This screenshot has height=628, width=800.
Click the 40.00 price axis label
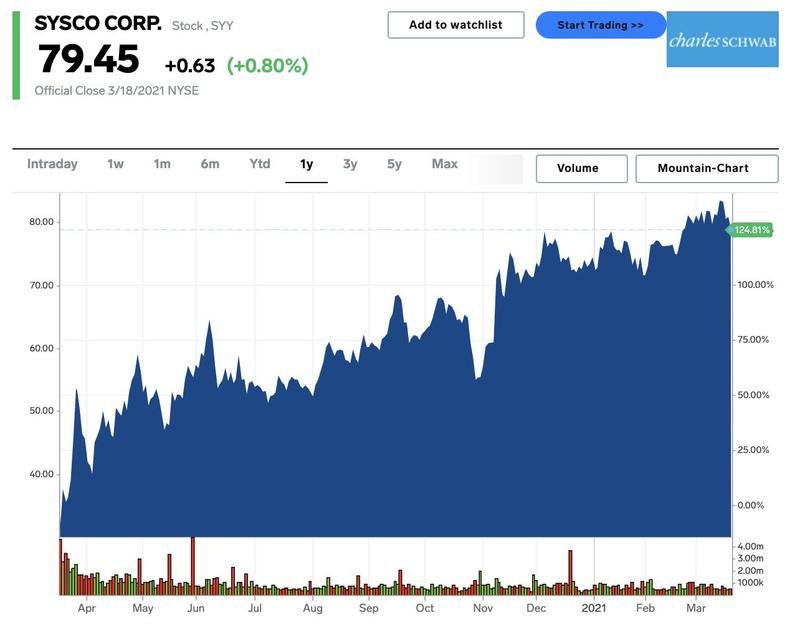click(41, 474)
